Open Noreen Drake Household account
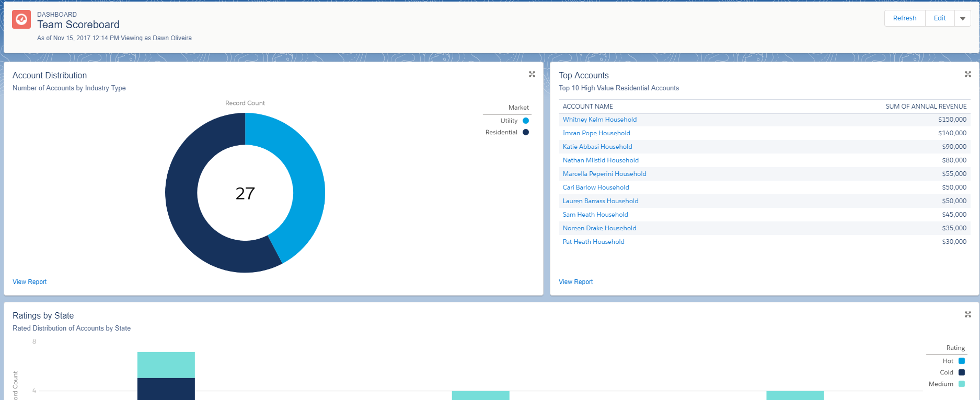 [x=599, y=228]
